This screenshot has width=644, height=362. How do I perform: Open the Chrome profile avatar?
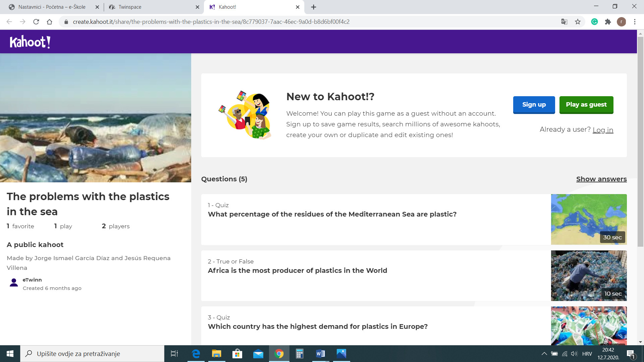click(x=621, y=22)
